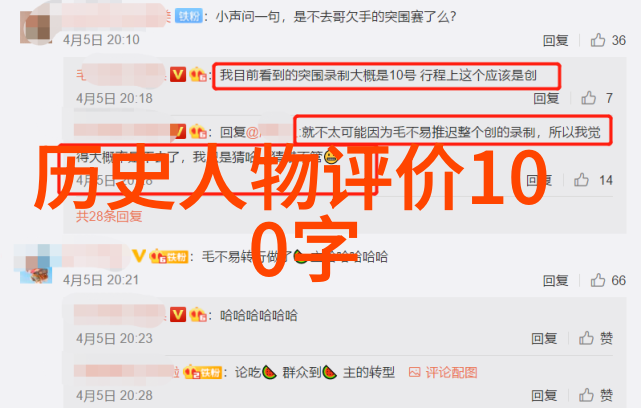Screen dimensions: 641x408
Task: Click the yellow V badge on 20:21 comment
Action: click(139, 256)
